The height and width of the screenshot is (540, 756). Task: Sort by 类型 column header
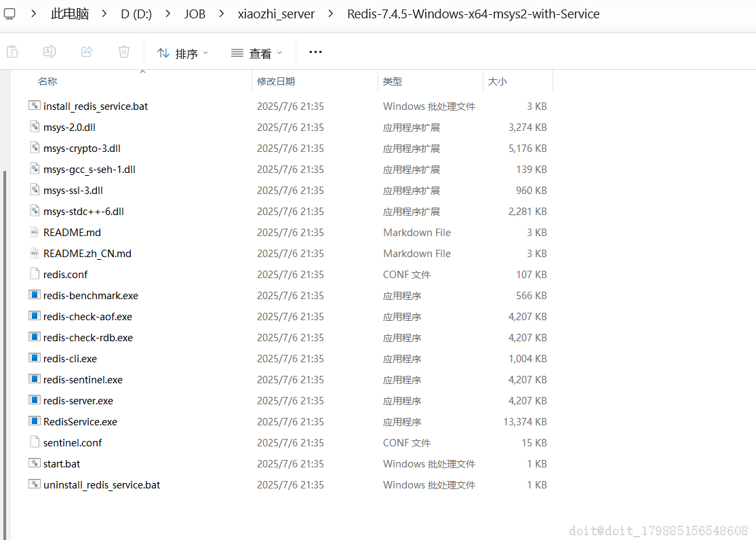(x=392, y=81)
